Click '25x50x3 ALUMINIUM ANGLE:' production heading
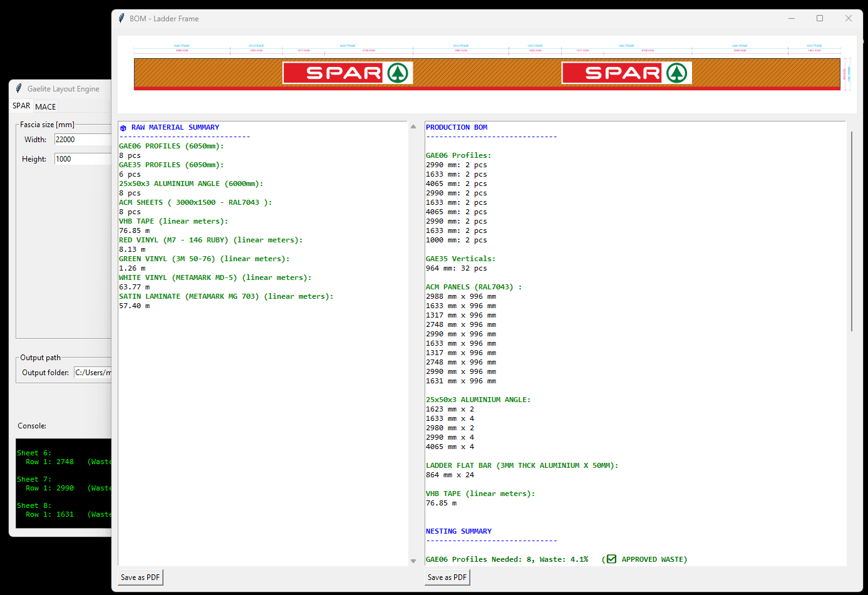 pos(478,400)
